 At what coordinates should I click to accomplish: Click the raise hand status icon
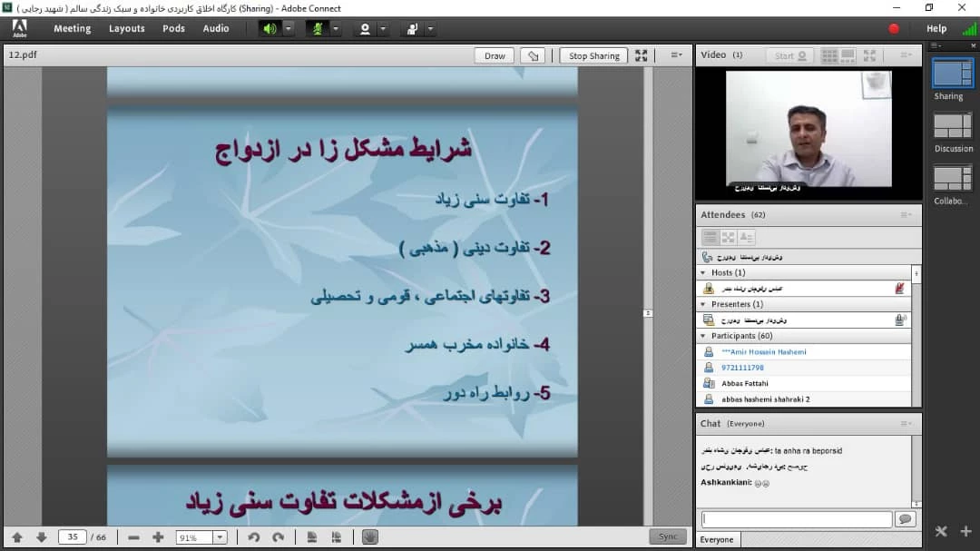point(412,28)
